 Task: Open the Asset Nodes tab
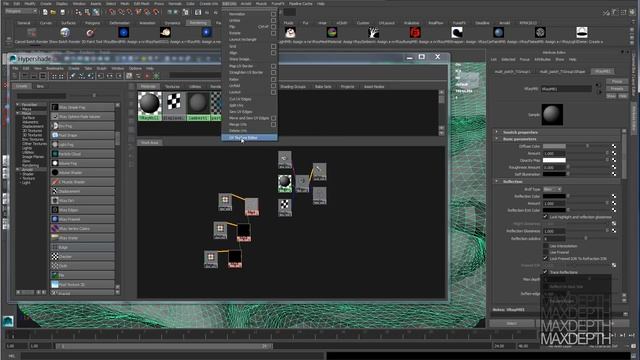374,87
